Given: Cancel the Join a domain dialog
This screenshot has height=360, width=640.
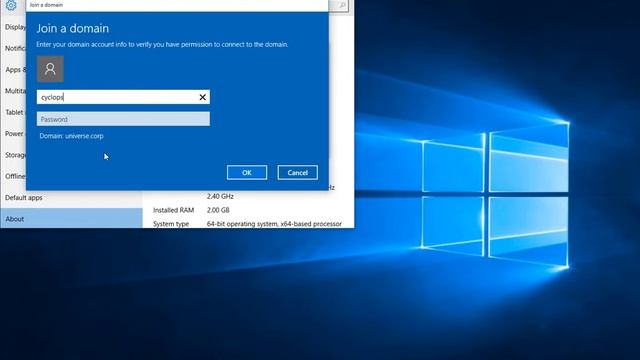Looking at the screenshot, I should [x=298, y=173].
